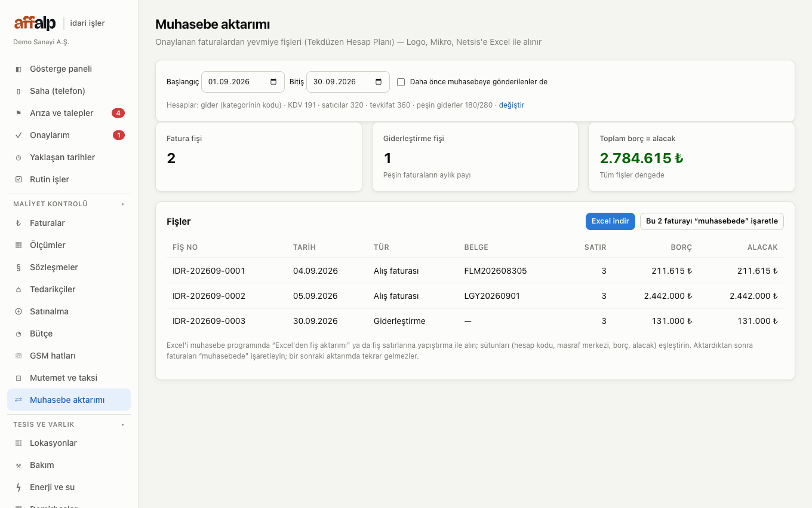Click 'Bu 2 faturayı muhasebede işaretle' button
This screenshot has width=812, height=508.
(712, 221)
